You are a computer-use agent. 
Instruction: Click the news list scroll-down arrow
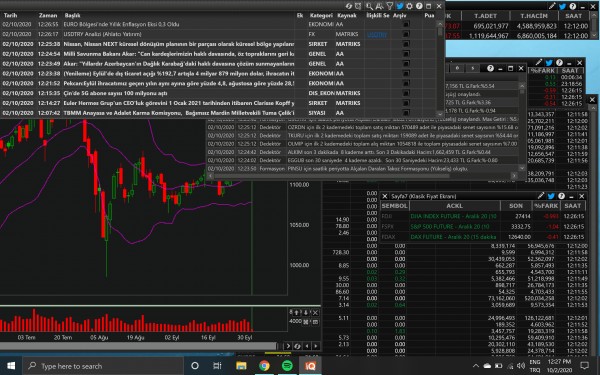click(x=440, y=114)
